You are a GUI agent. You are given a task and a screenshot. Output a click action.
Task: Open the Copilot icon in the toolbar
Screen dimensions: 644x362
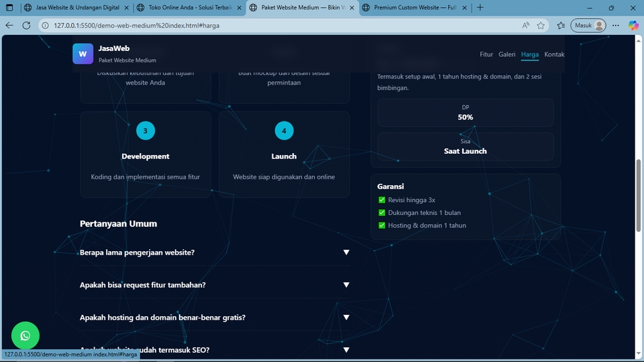(633, 26)
